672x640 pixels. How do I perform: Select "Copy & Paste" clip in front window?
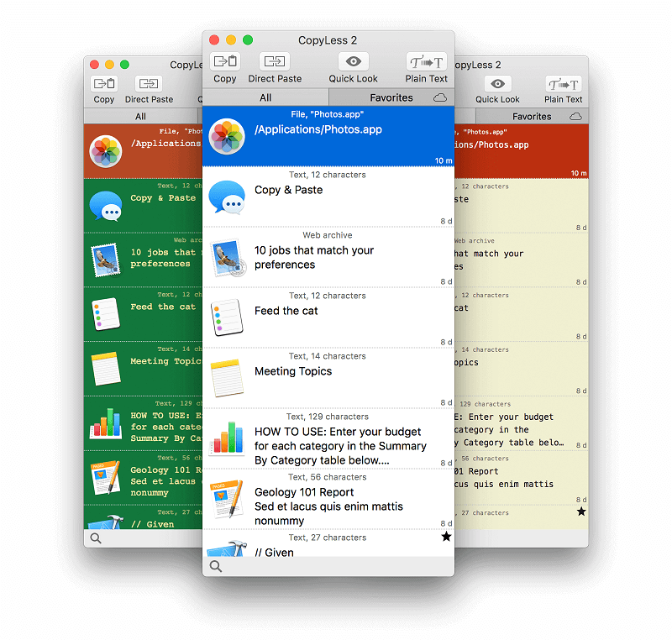[328, 197]
